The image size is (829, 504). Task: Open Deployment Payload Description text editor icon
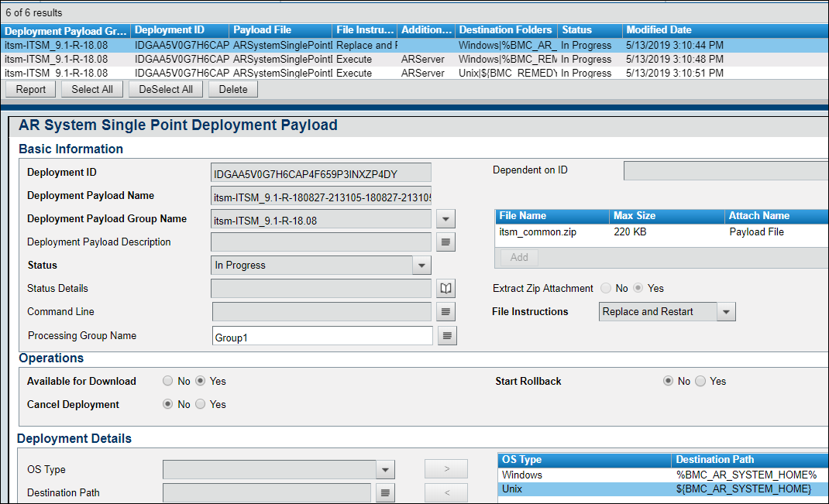[446, 242]
